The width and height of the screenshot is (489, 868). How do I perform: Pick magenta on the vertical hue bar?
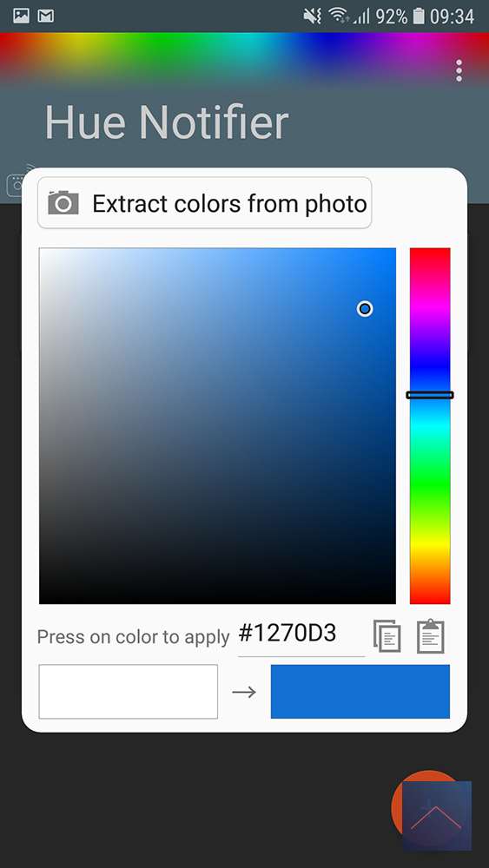click(430, 306)
